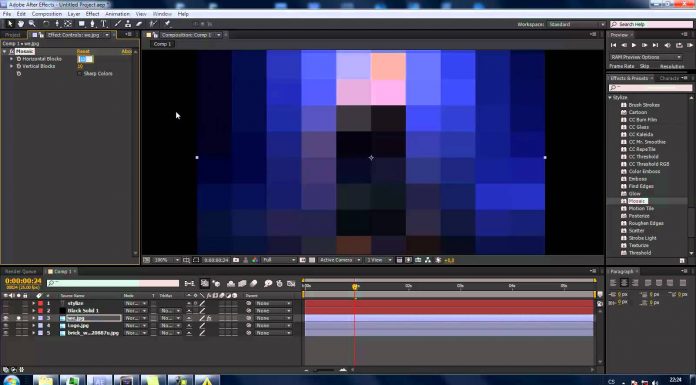Hide the we.jpg layer with eye toggle

(6, 318)
